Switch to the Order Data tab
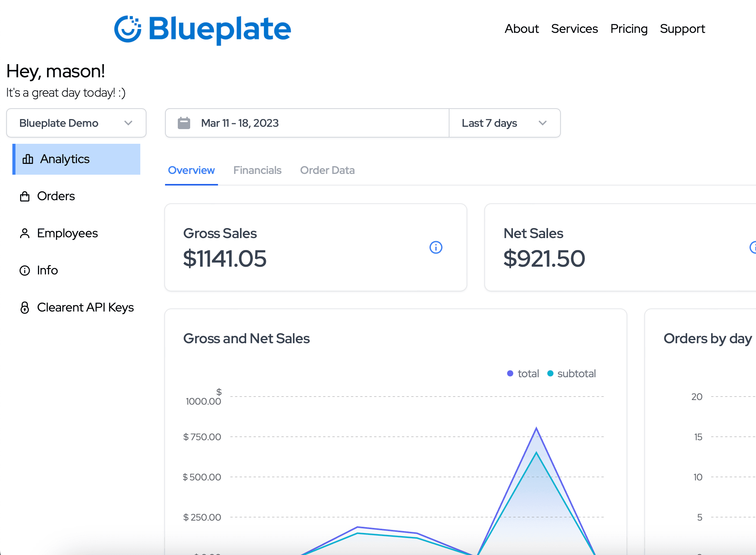 [327, 170]
